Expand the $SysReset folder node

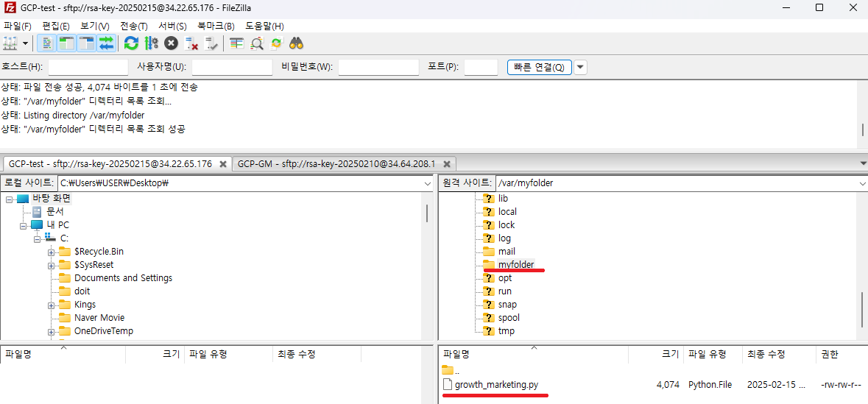pyautogui.click(x=51, y=265)
